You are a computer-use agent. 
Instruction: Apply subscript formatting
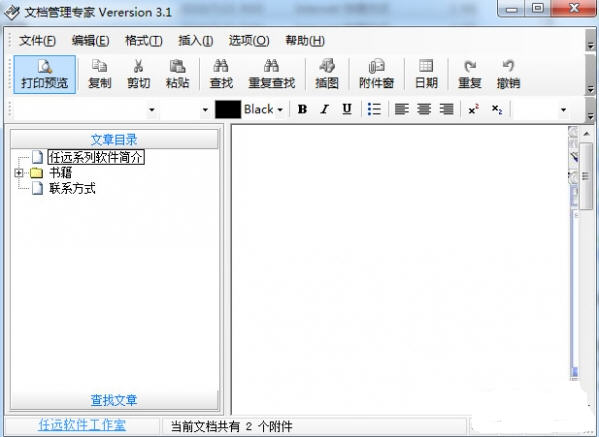497,109
